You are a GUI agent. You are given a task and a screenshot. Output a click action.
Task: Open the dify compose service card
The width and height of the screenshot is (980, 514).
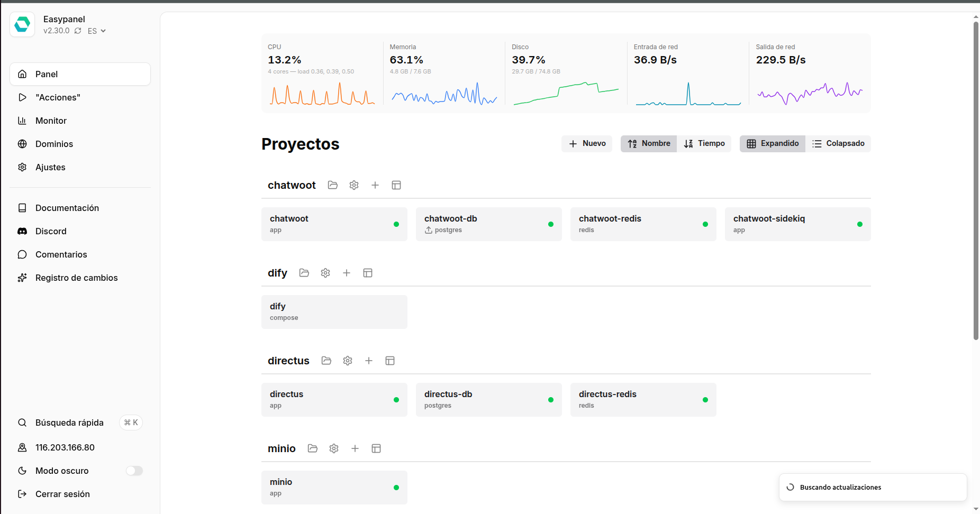point(334,312)
